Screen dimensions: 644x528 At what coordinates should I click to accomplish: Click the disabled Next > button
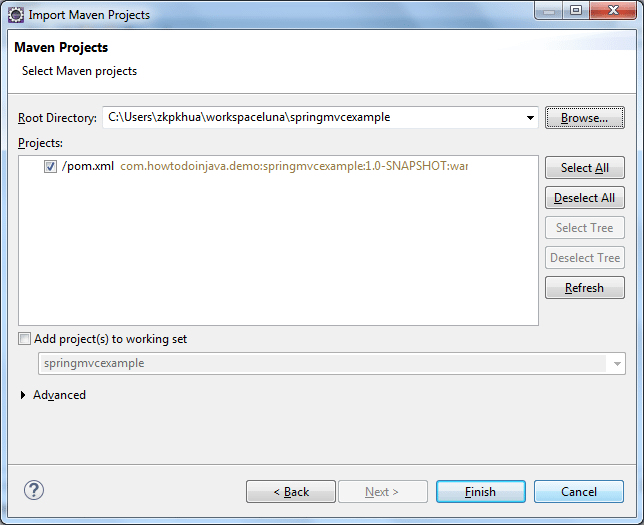pyautogui.click(x=382, y=492)
